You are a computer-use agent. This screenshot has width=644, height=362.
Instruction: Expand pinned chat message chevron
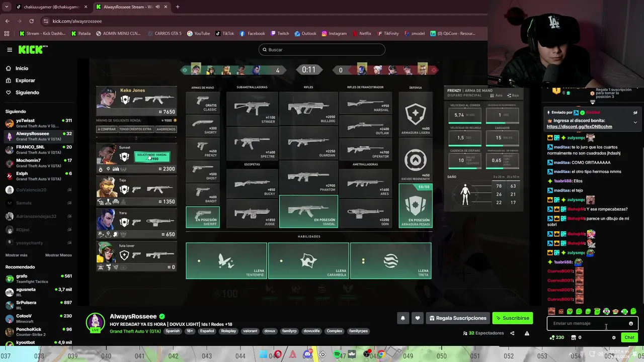pos(635,122)
